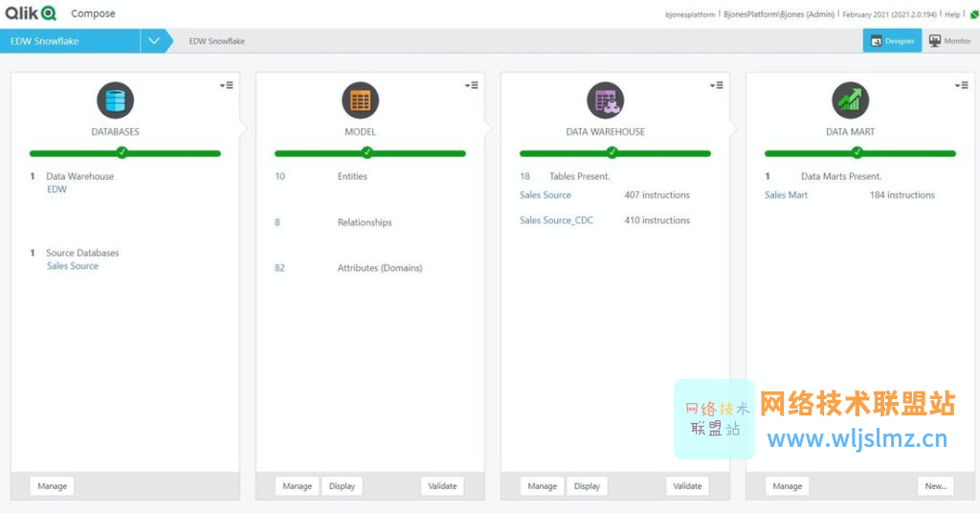This screenshot has height=513, width=980.
Task: Open the Sales Mart link
Action: pos(787,195)
